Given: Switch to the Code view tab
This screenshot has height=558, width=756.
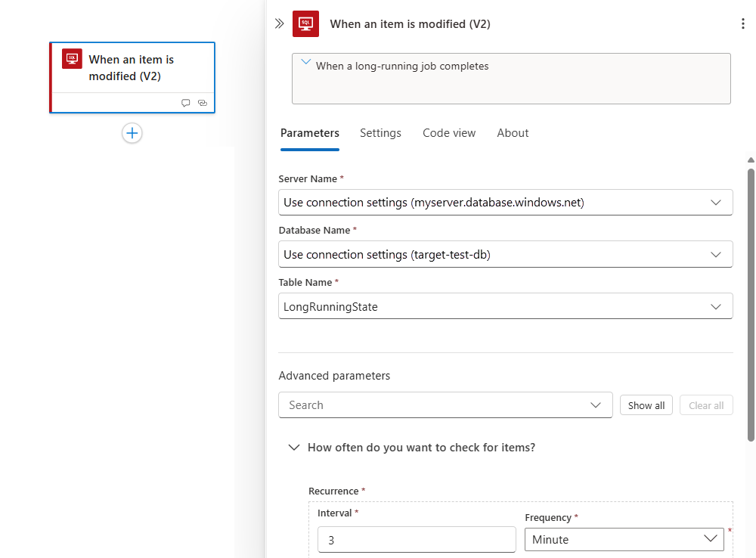Looking at the screenshot, I should [449, 132].
